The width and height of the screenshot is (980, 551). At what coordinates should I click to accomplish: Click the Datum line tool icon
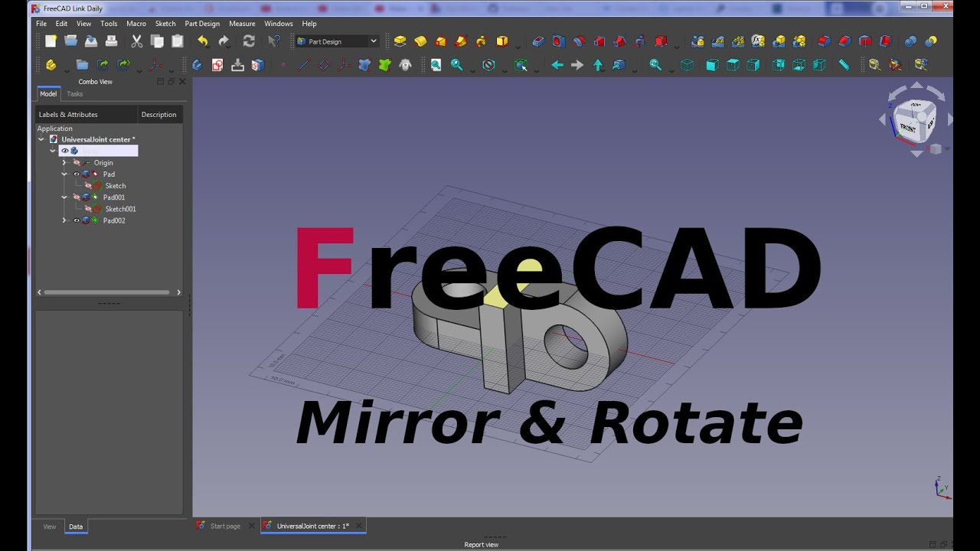point(304,65)
